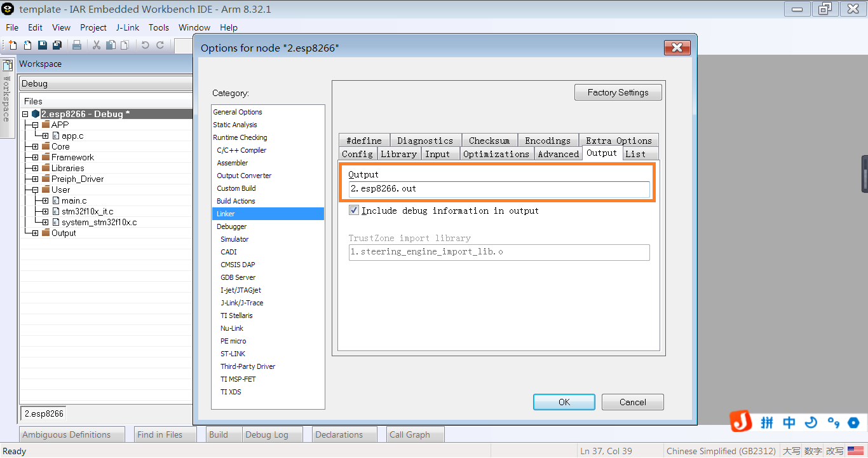Click the Cancel button
This screenshot has width=868, height=458.
(633, 402)
